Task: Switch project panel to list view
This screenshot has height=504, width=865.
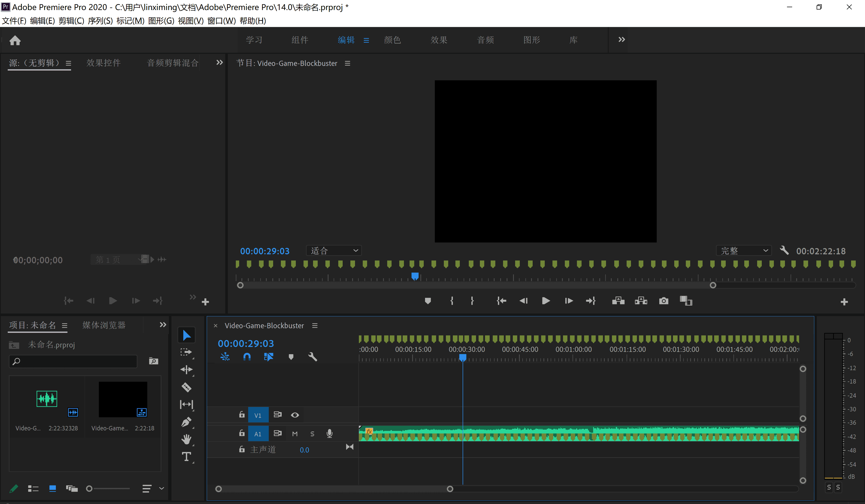Action: [33, 488]
